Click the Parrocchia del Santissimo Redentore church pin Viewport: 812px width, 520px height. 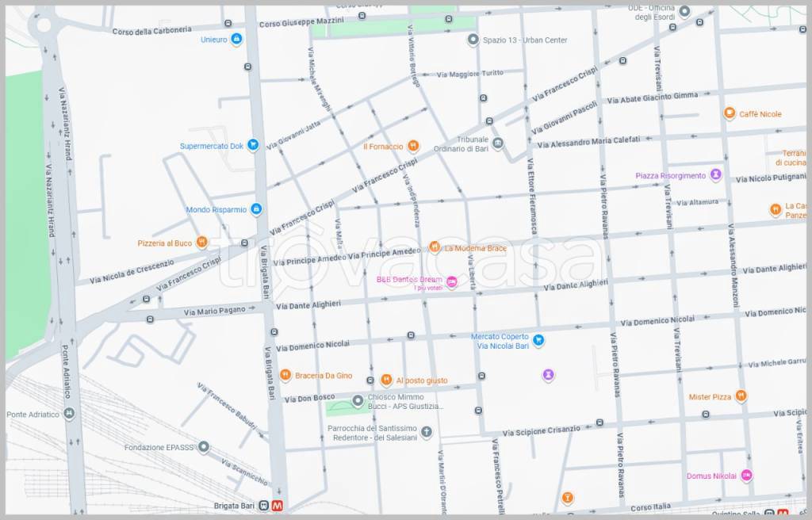(x=426, y=432)
